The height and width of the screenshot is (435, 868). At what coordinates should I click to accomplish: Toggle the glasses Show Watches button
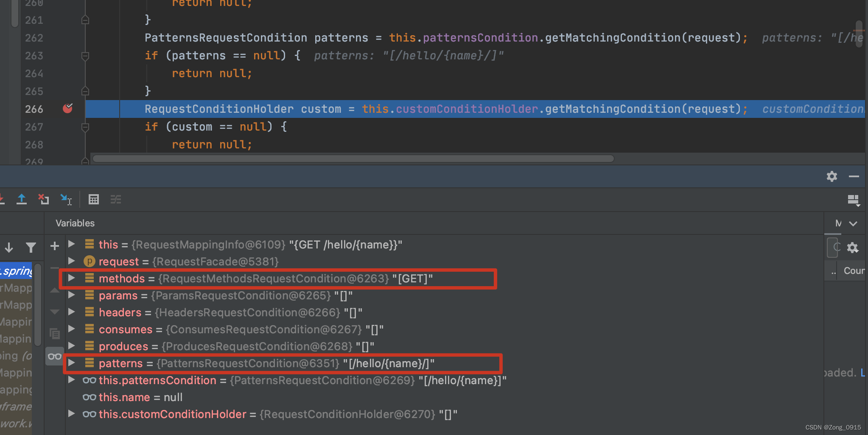click(x=55, y=357)
